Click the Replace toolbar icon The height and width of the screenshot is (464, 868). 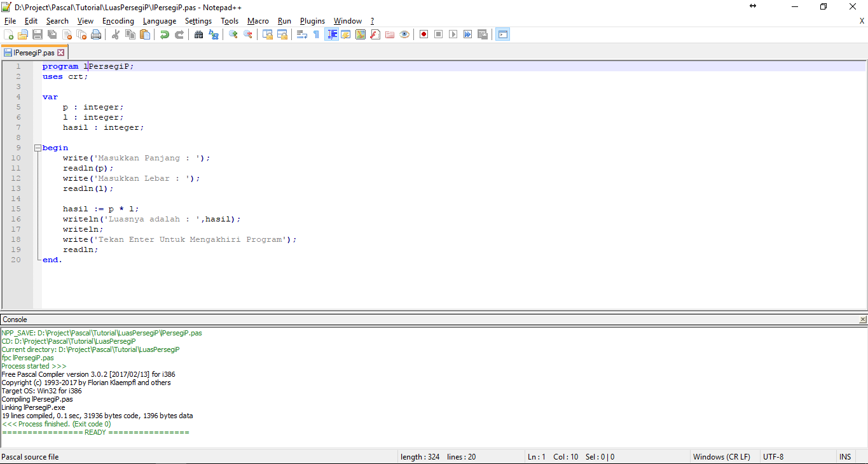coord(214,34)
